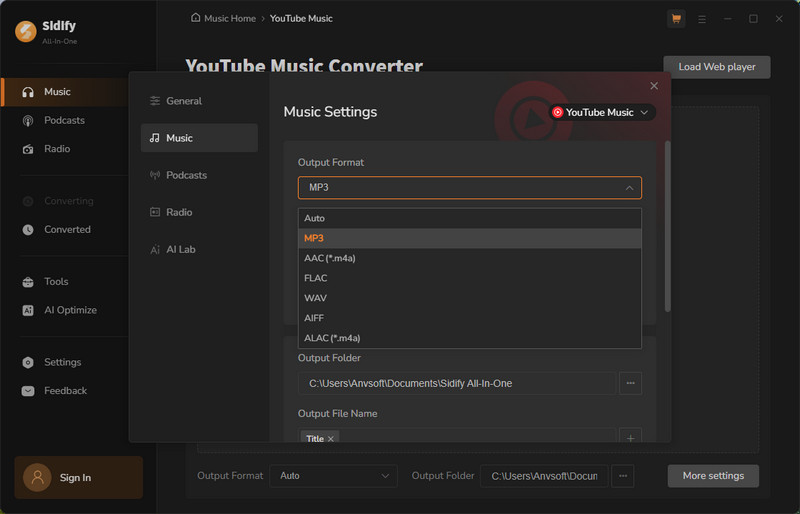
Task: Open Music in the left sidebar
Action: pyautogui.click(x=65, y=92)
